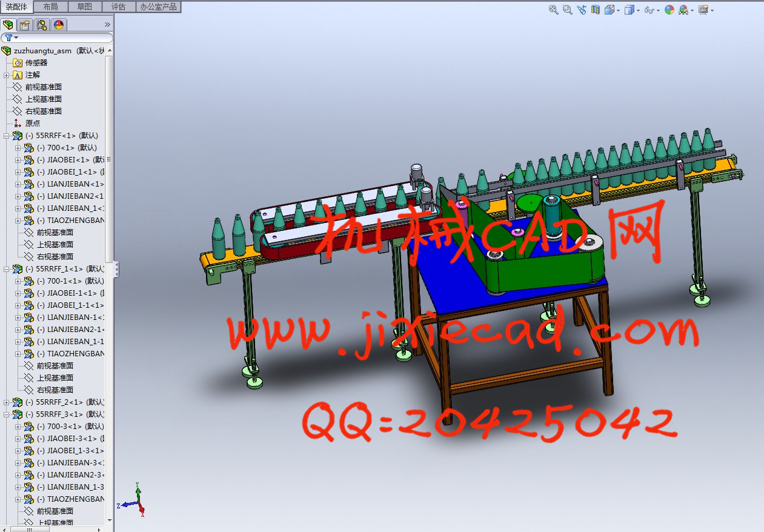Click the Previous View icon

tap(582, 10)
